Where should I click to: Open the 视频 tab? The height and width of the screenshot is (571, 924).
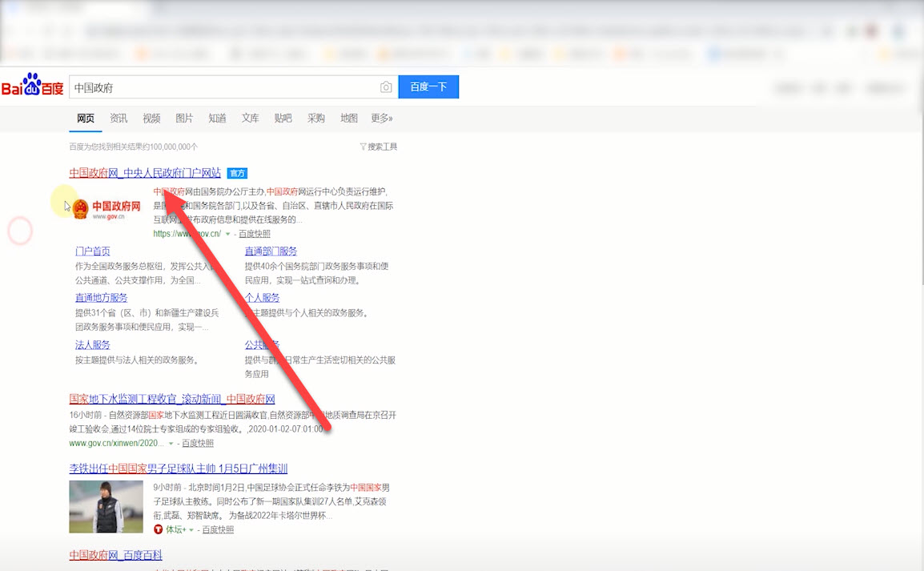(151, 119)
